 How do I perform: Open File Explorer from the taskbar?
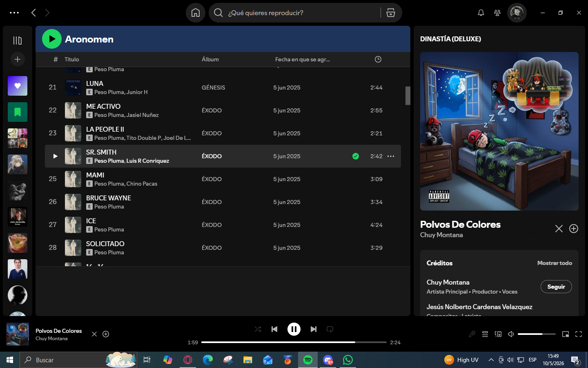coord(248,360)
